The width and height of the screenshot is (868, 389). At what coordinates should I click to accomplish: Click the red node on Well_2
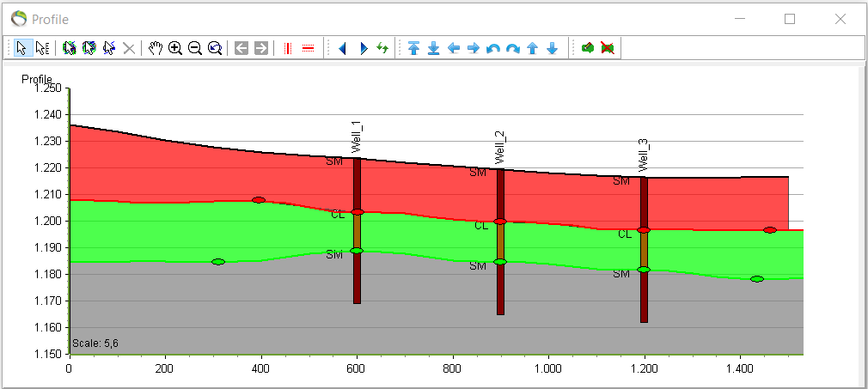tap(500, 222)
